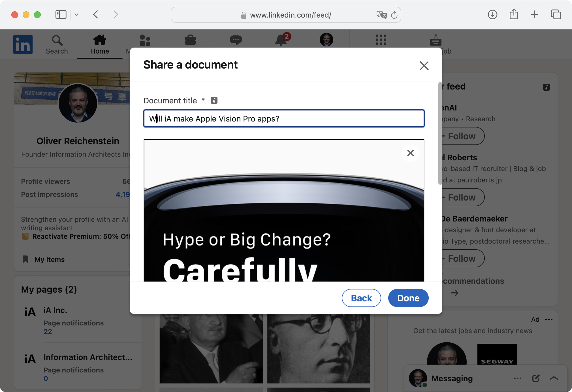Click the Done button
Screen dimensions: 572x392
click(x=408, y=298)
